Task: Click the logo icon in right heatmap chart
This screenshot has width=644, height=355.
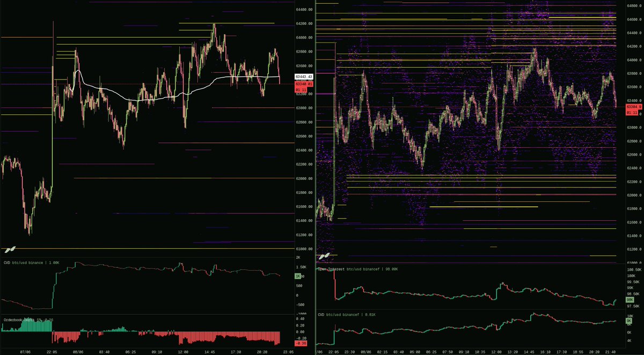Action: coord(324,257)
